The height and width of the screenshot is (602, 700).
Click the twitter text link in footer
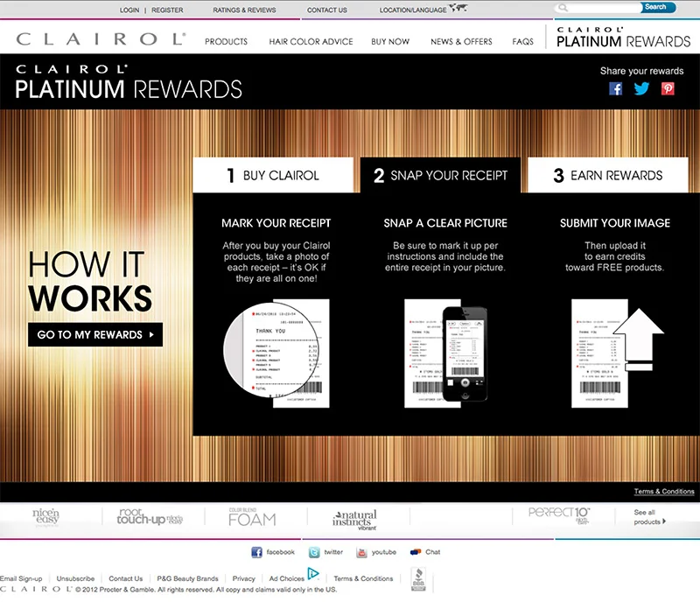(x=333, y=552)
